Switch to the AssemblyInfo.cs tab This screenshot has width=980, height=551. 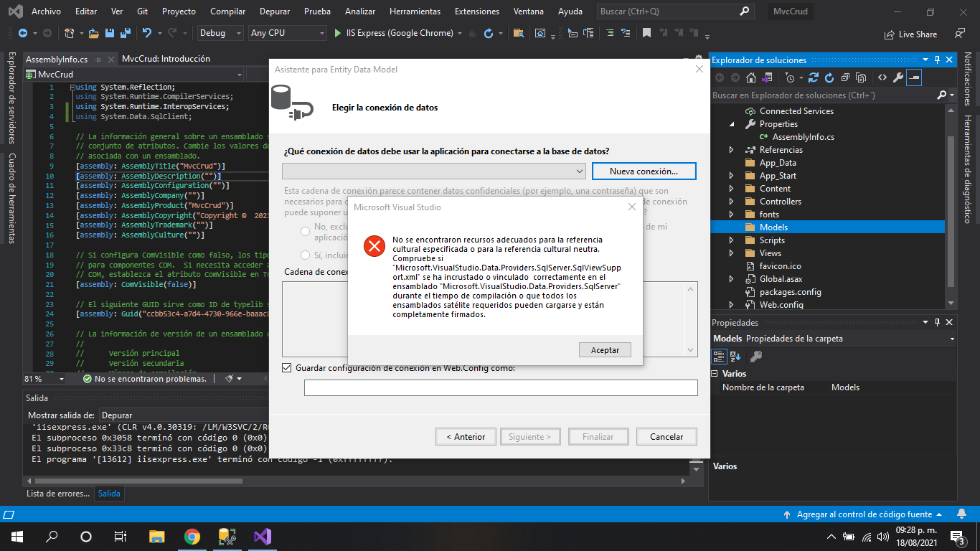point(57,60)
